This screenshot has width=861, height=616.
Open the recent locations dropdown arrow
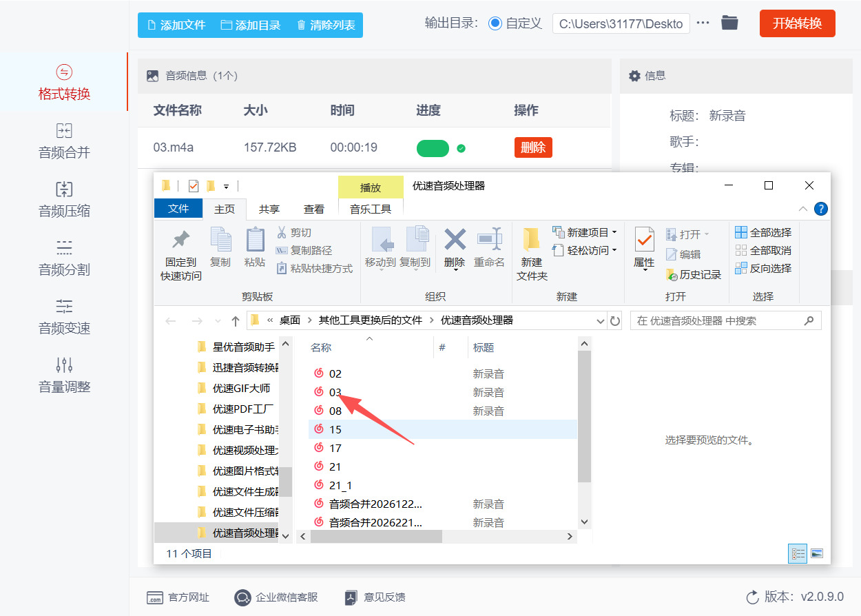click(218, 321)
